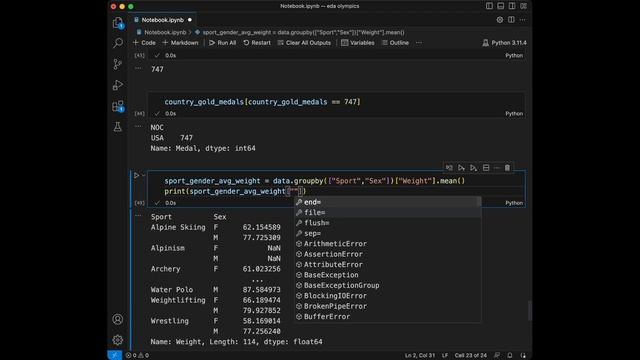Open the Search view in activity bar
This screenshot has width=640, height=360.
pyautogui.click(x=118, y=43)
